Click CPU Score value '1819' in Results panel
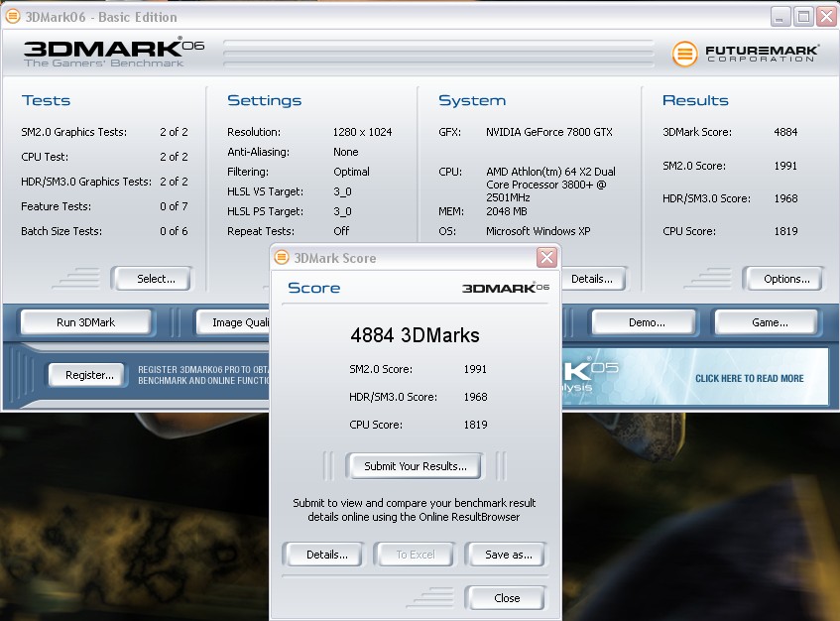The width and height of the screenshot is (840, 621). click(785, 231)
